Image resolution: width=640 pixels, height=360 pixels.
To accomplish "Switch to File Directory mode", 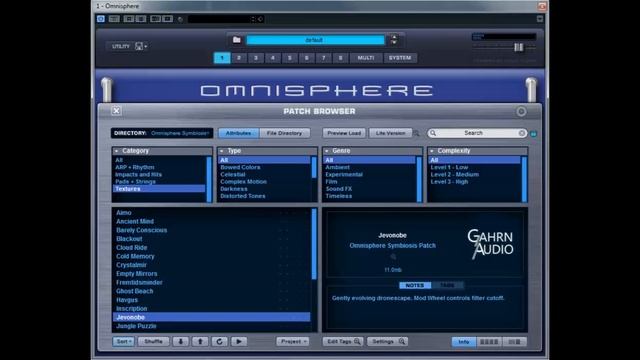I will 284,133.
